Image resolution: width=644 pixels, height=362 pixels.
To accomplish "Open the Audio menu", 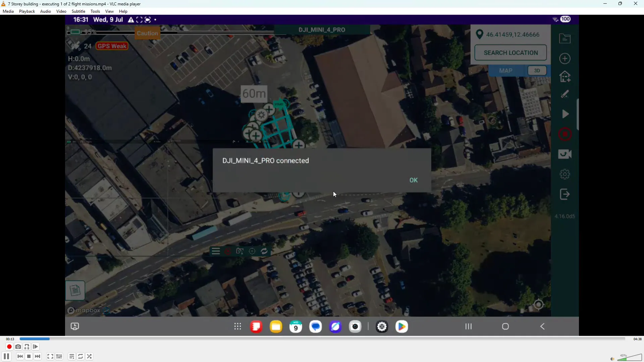I will tap(45, 11).
